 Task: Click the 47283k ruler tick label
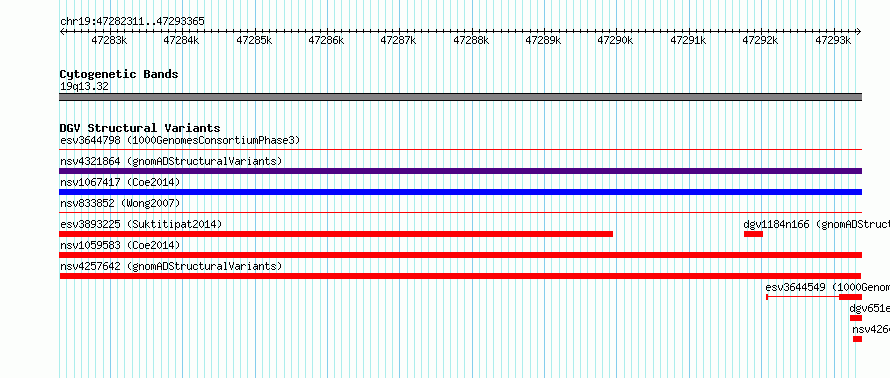[x=109, y=40]
